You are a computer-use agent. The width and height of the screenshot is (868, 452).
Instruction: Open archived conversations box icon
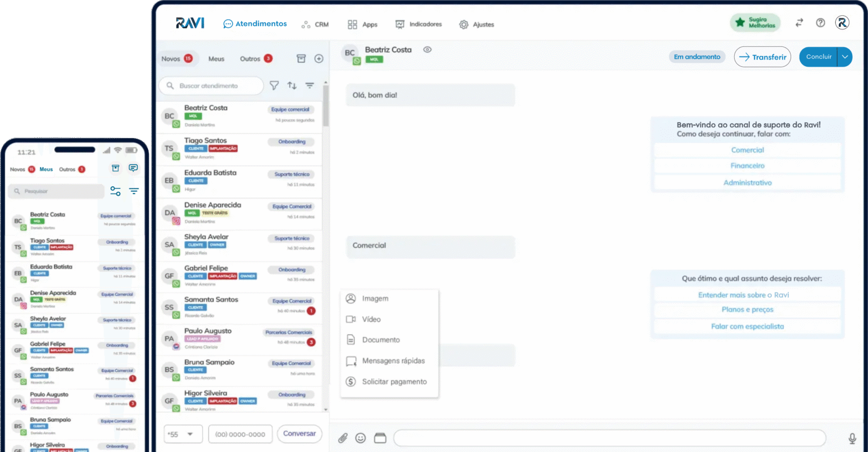(301, 58)
